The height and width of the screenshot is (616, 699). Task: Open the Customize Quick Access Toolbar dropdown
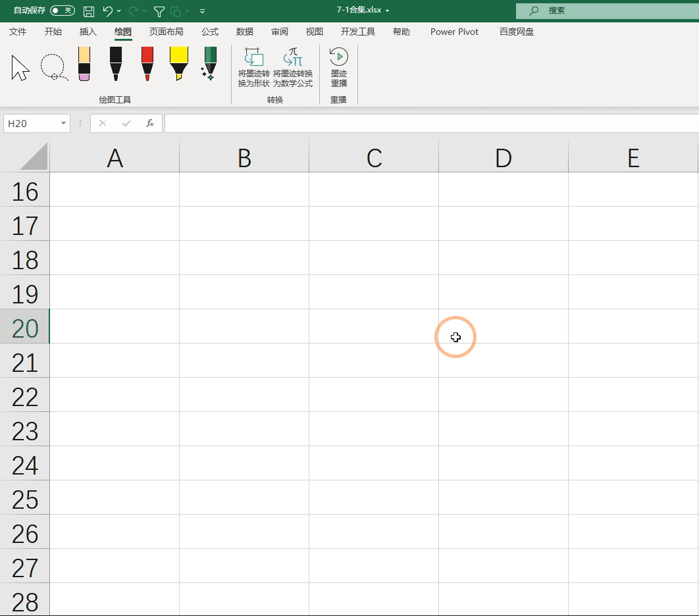coord(202,11)
